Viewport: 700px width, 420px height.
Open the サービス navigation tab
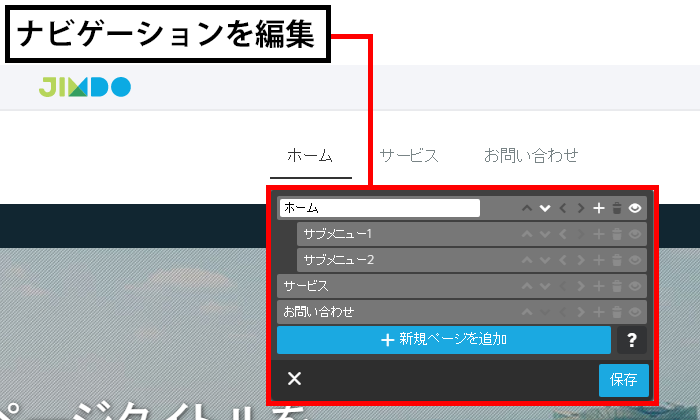click(x=409, y=156)
